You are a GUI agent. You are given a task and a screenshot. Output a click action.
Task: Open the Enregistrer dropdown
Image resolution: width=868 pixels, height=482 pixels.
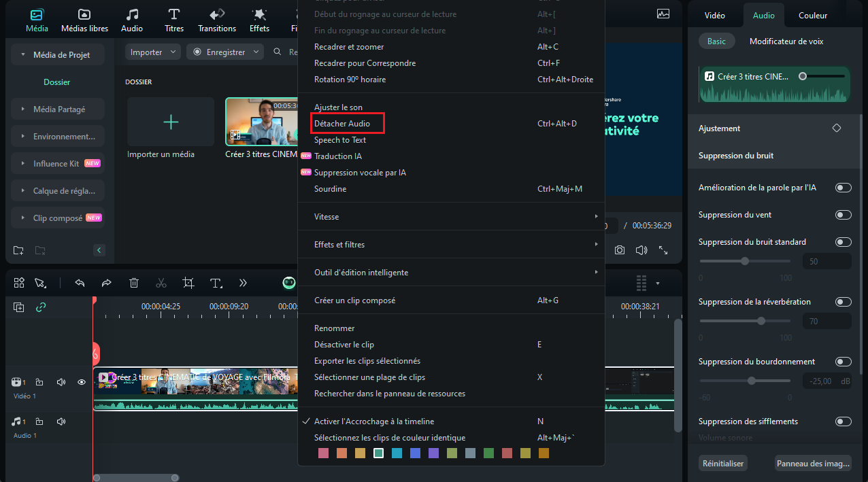(x=225, y=52)
